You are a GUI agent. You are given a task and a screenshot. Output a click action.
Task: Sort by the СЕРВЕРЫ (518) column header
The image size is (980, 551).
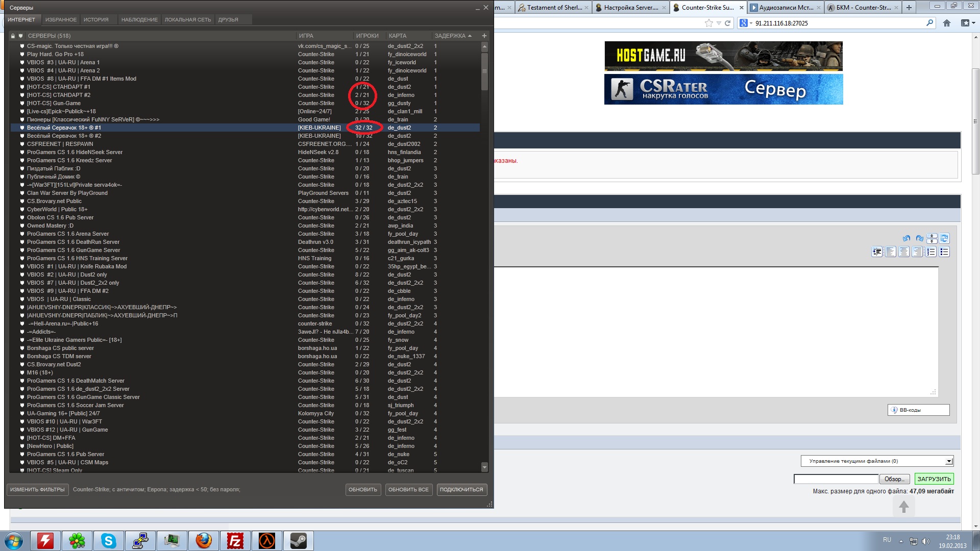[49, 36]
